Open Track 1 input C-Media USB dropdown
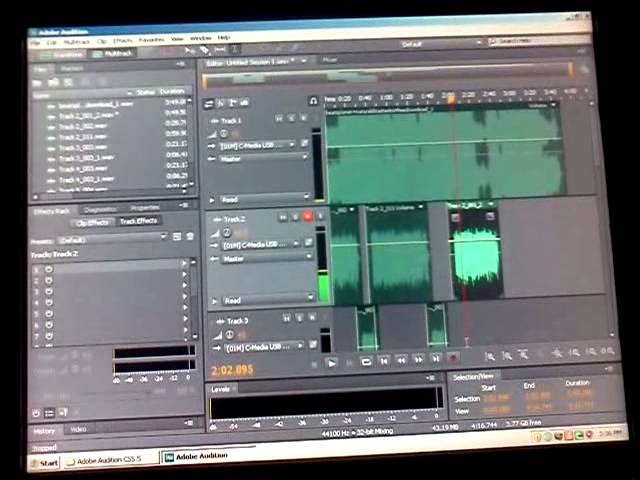Viewport: 640px width, 480px height. 257,145
